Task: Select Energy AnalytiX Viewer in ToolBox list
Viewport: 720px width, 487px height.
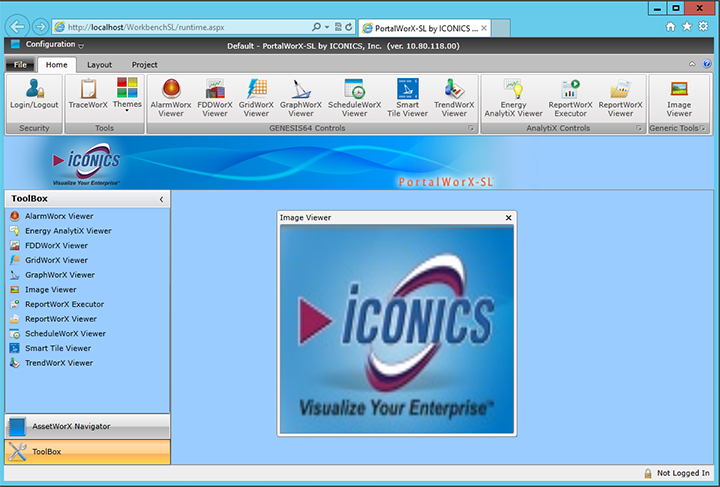Action: 87,231
